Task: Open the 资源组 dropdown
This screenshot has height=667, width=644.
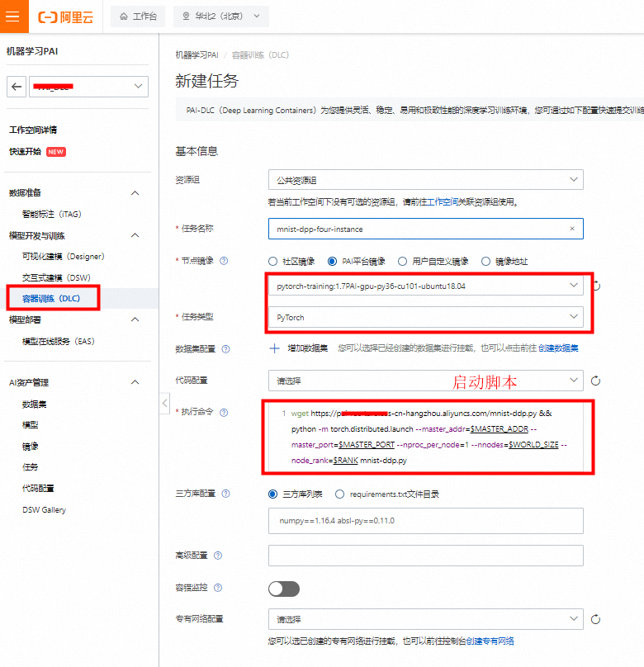Action: click(x=425, y=179)
